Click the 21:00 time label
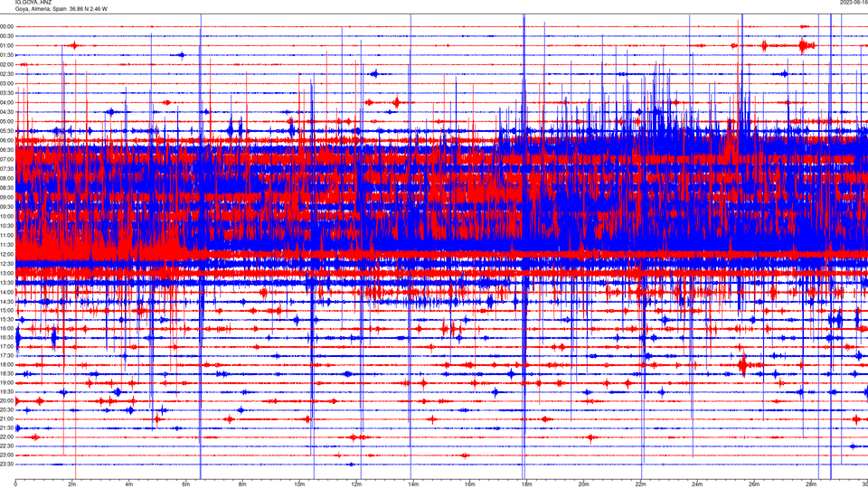 [x=6, y=418]
